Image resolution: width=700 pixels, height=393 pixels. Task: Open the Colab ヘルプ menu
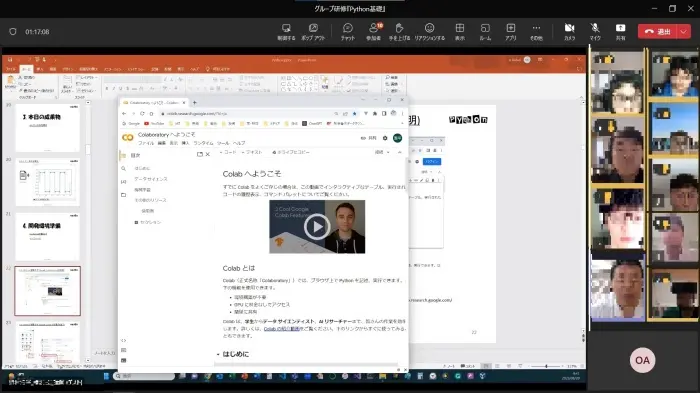239,143
